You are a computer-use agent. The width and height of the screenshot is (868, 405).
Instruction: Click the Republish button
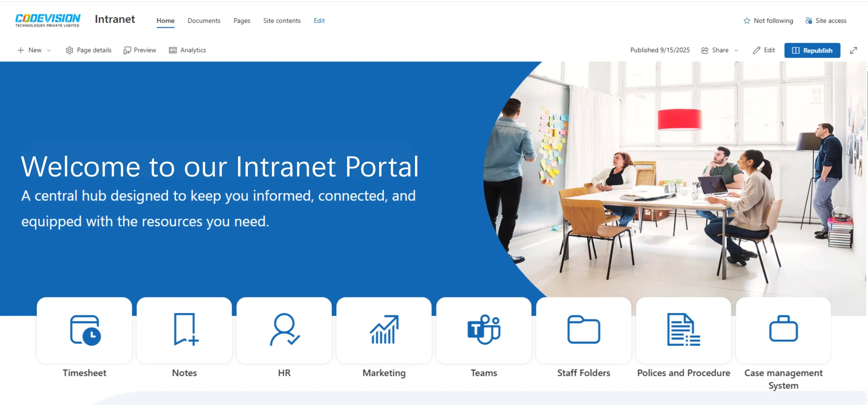click(x=812, y=50)
